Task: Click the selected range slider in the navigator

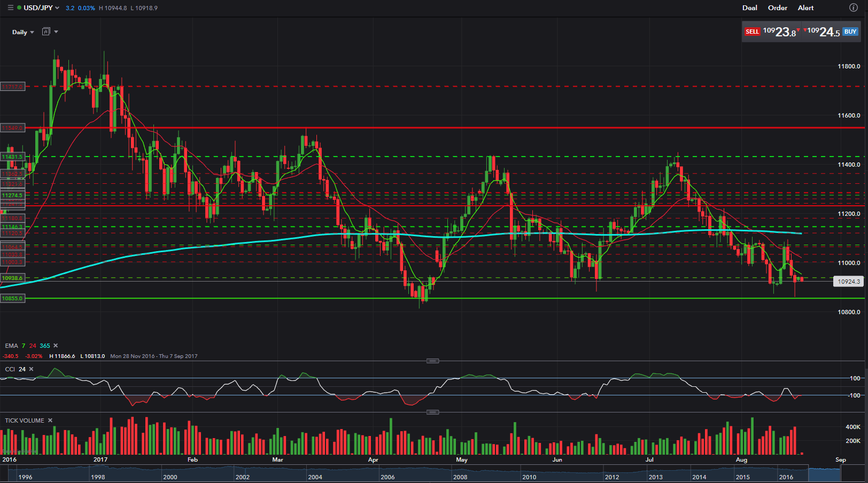Action: [825, 474]
